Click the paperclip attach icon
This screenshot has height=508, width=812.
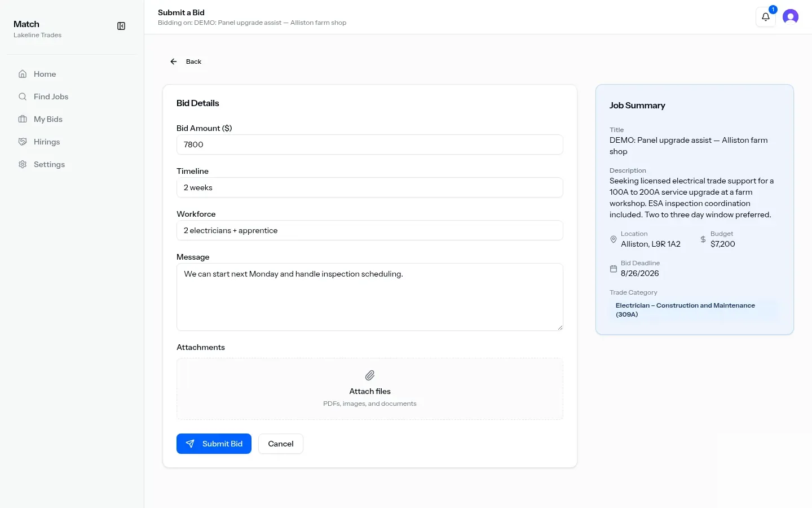point(370,375)
